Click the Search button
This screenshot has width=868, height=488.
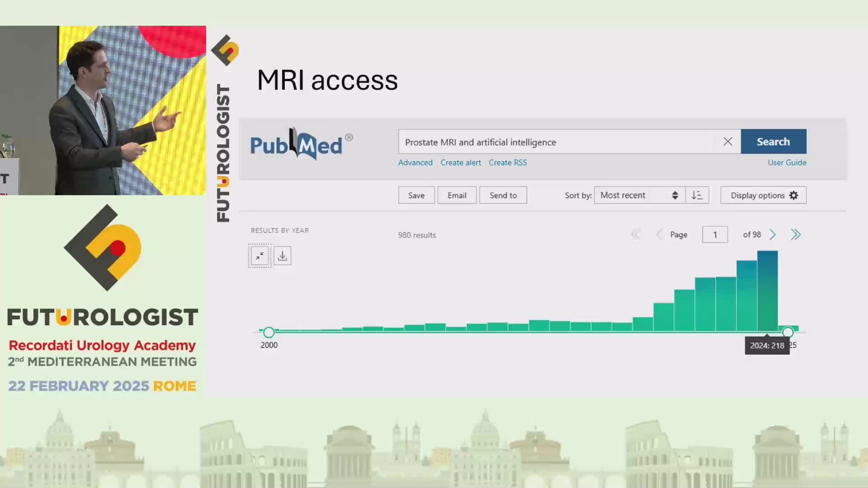[774, 141]
